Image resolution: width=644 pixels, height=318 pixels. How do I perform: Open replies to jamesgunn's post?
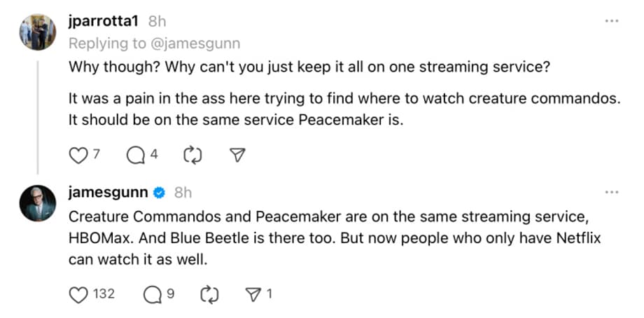(x=152, y=294)
